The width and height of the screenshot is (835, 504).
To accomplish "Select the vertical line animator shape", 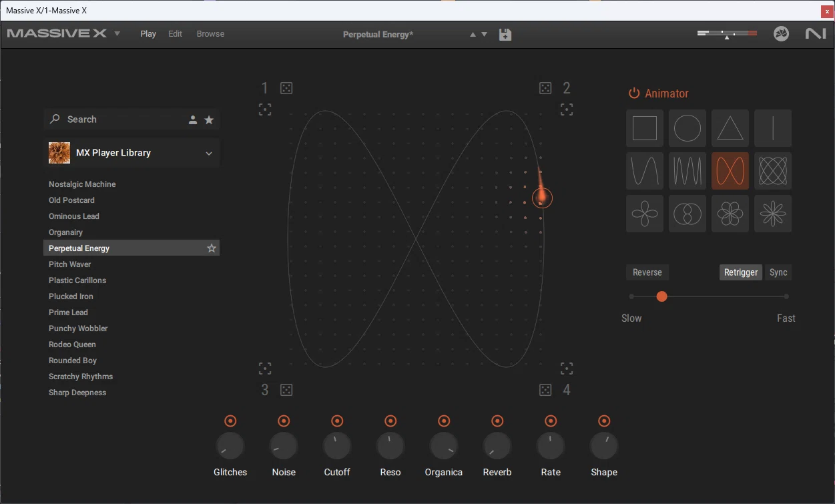I will click(x=773, y=128).
